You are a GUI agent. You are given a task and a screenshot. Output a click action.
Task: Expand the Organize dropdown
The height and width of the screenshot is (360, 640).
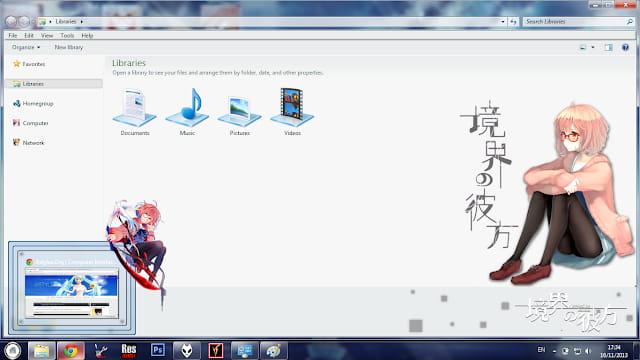(x=26, y=47)
